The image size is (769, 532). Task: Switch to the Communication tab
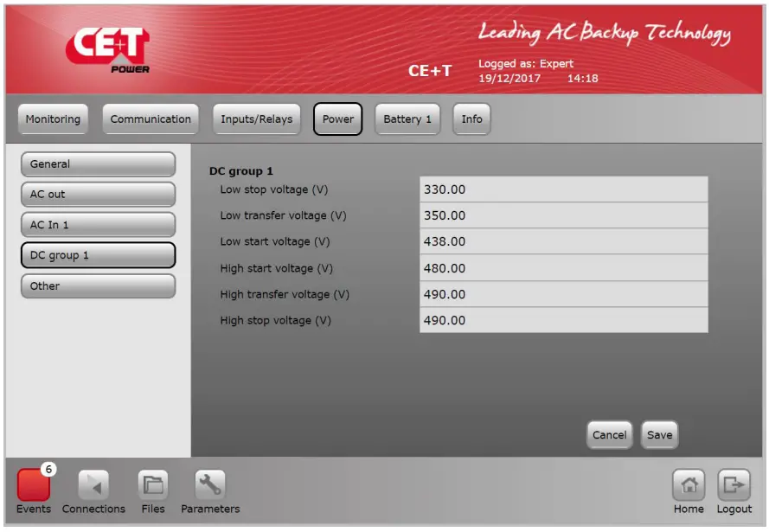pyautogui.click(x=151, y=119)
